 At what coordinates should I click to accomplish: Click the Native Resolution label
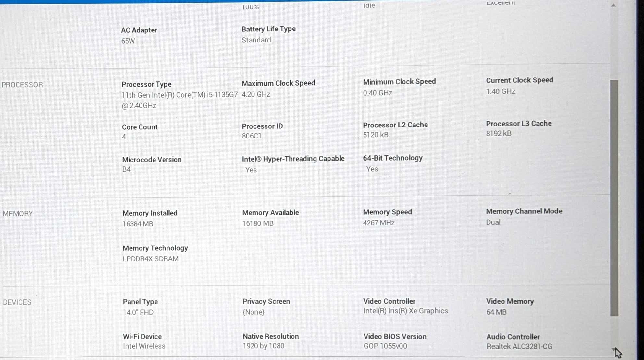pyautogui.click(x=271, y=336)
